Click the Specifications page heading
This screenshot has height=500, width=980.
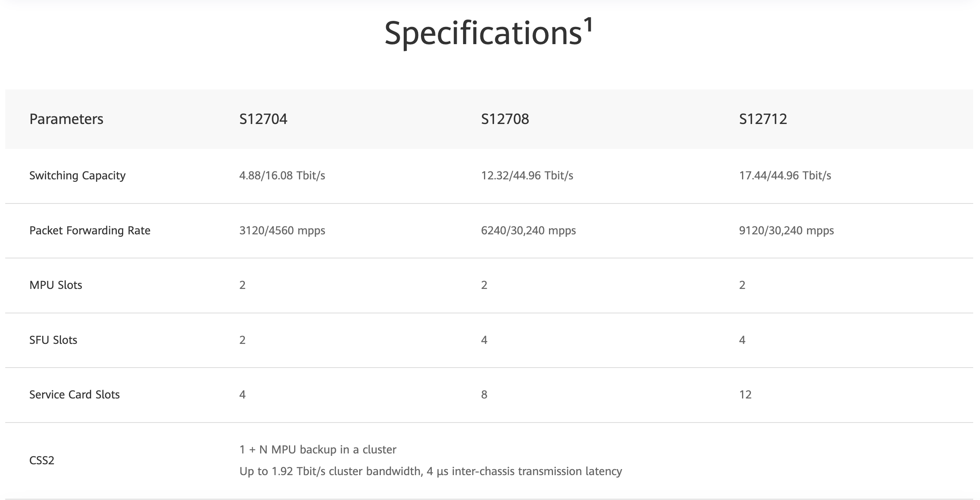(x=483, y=33)
